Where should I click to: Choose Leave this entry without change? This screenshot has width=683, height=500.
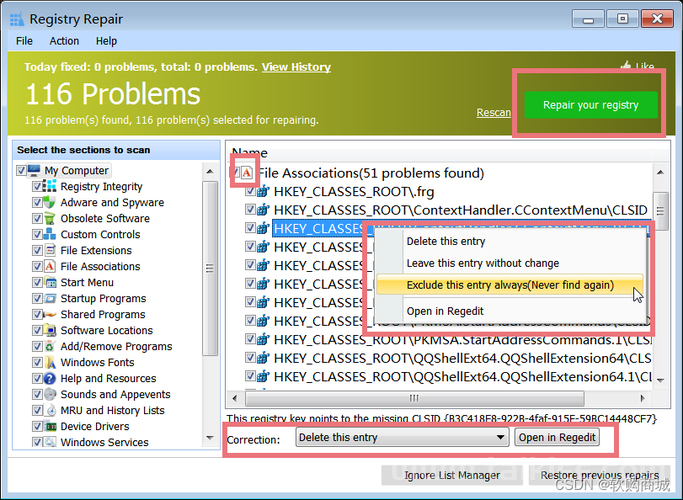[x=510, y=263]
